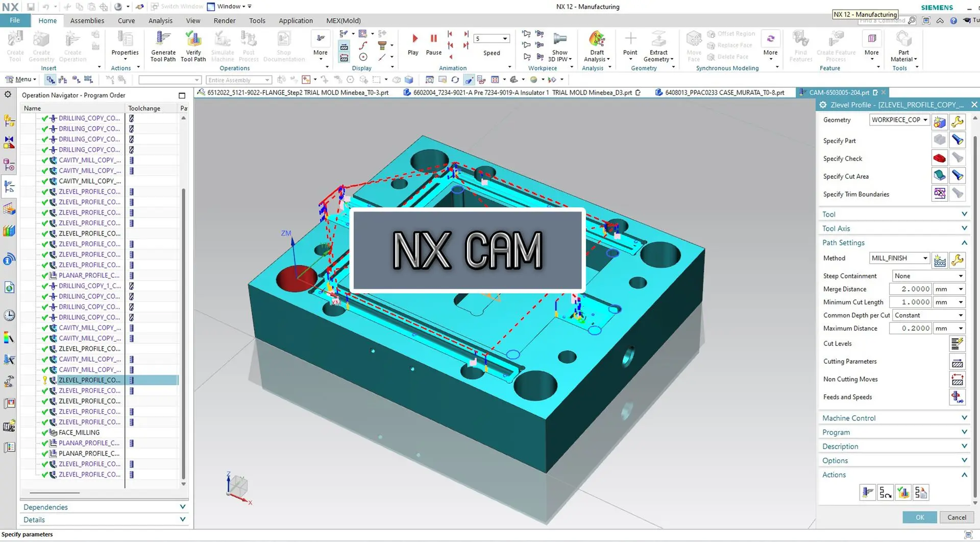Switch to the Analysis ribbon tab
This screenshot has width=980, height=542.
tap(160, 20)
